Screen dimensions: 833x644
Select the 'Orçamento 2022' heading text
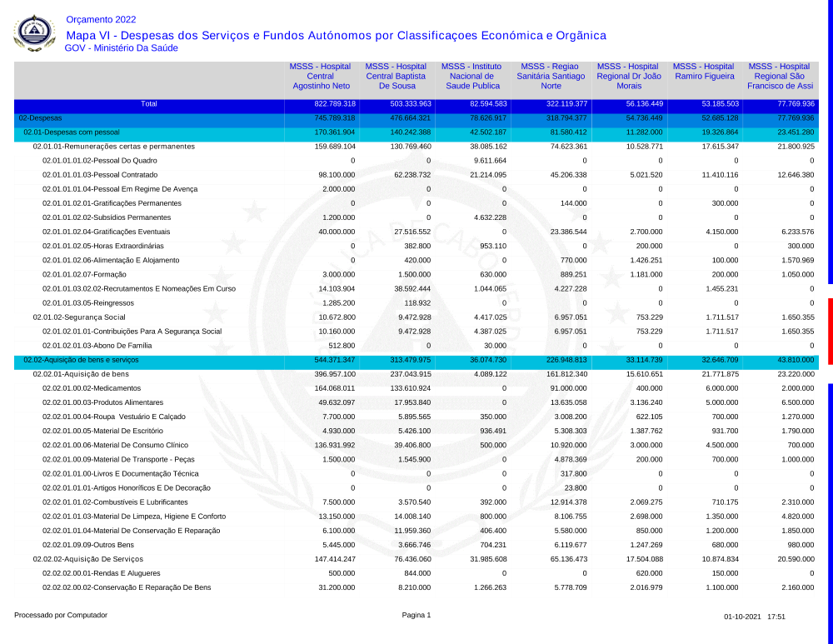(x=101, y=19)
